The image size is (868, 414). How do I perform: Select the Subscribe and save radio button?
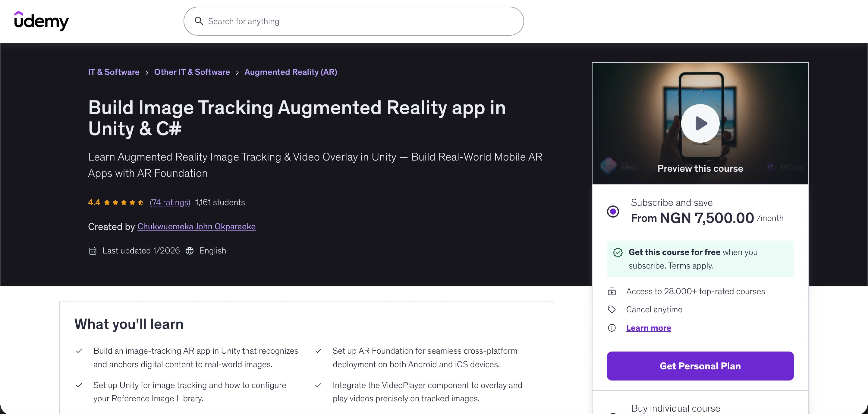pos(613,212)
